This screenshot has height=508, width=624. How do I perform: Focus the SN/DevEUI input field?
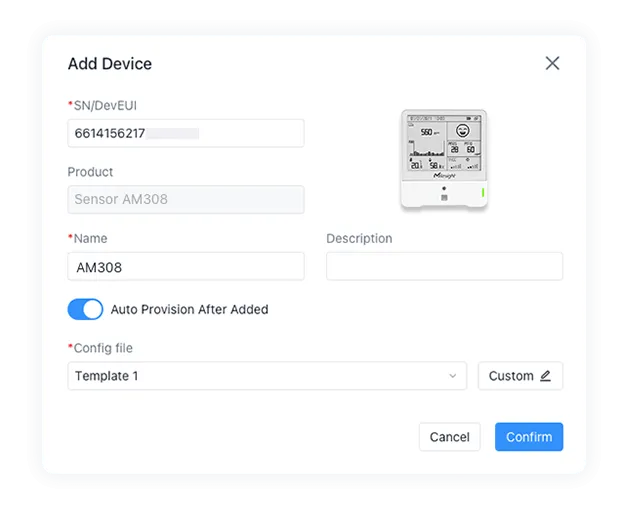tap(185, 133)
